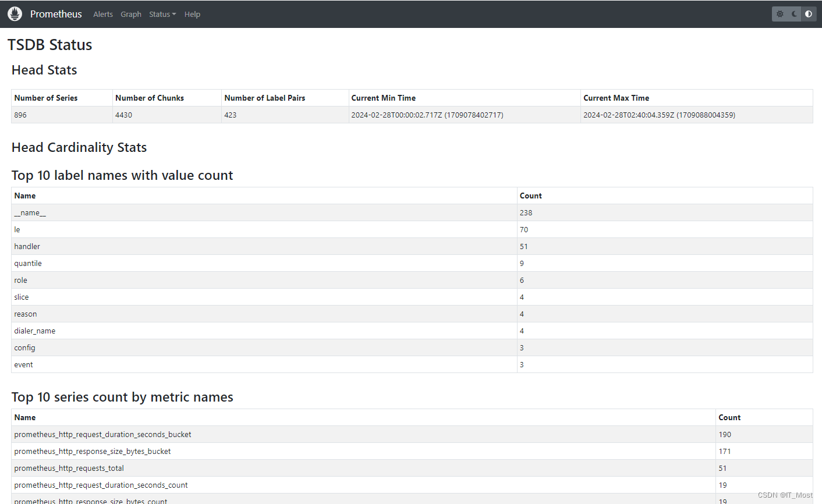
Task: Click prometheus_http_response_size_bytes_bucket metric name
Action: 93,451
